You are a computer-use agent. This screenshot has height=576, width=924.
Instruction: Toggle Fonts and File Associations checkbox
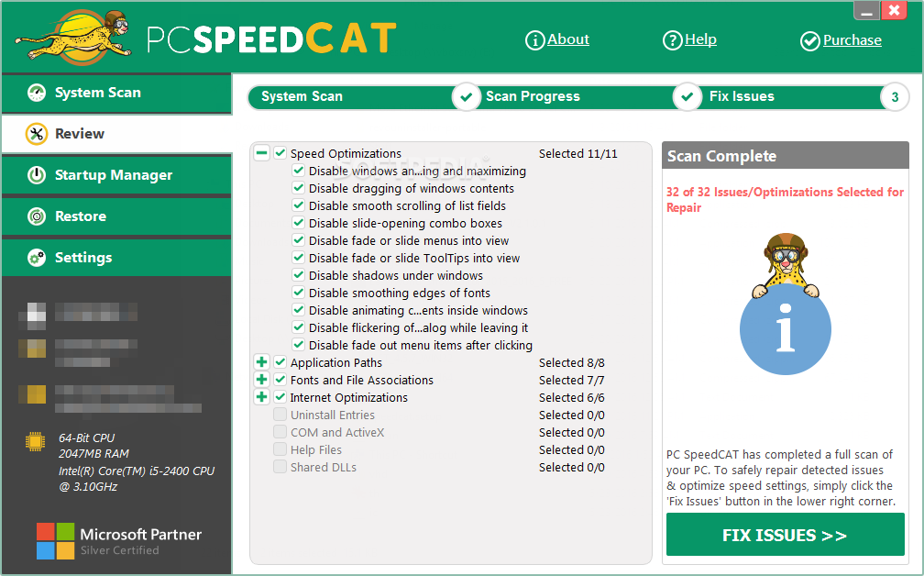pyautogui.click(x=280, y=380)
